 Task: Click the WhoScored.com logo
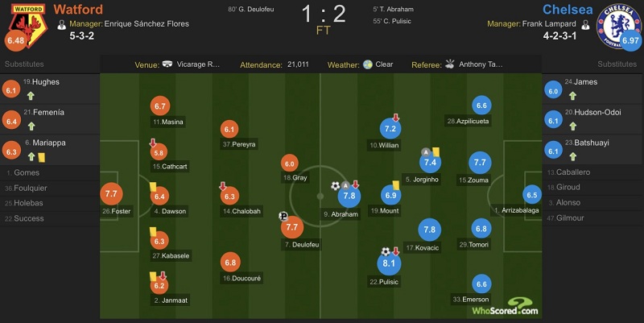click(x=506, y=307)
